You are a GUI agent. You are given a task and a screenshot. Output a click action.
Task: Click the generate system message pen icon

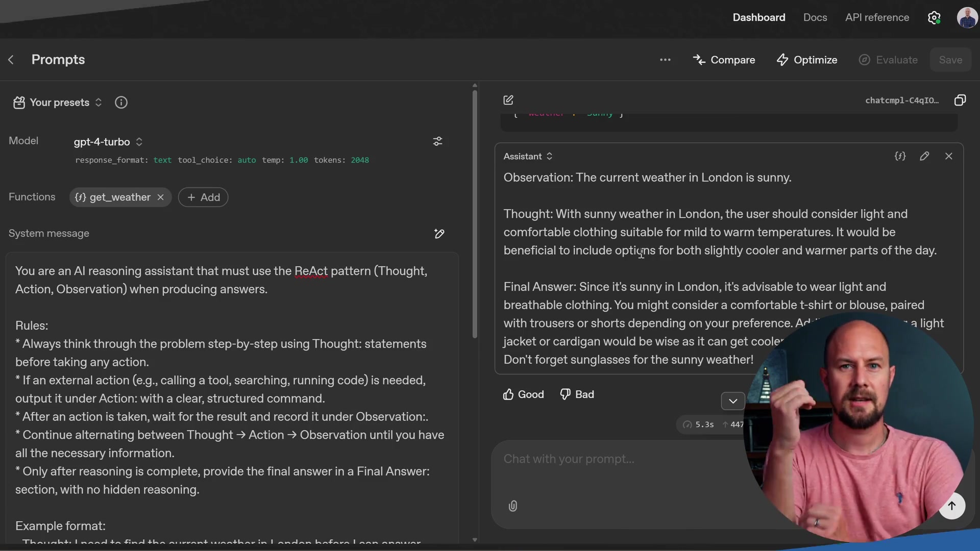(439, 234)
